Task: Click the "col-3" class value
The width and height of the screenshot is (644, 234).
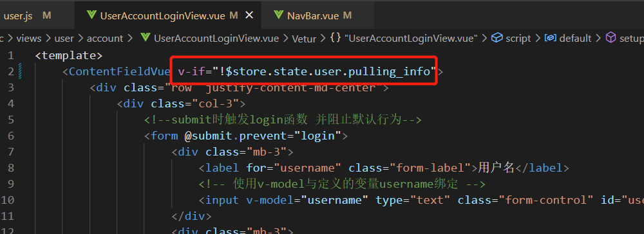Action: (x=216, y=104)
